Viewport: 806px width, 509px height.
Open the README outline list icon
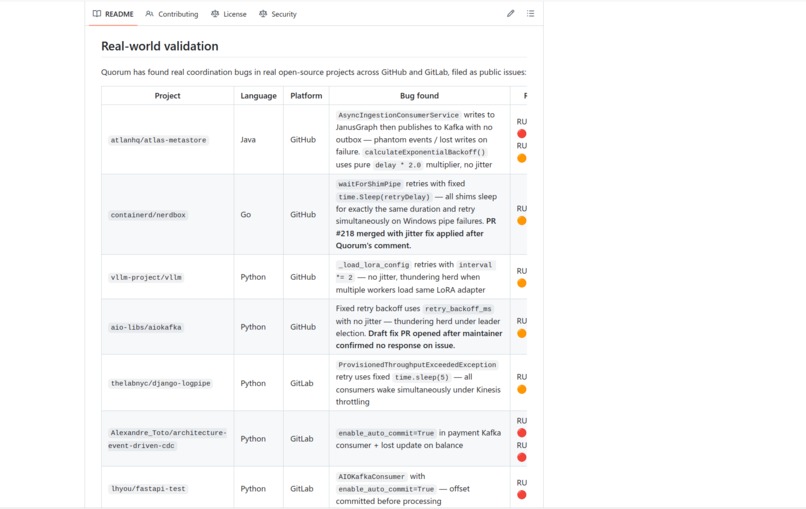(x=530, y=13)
